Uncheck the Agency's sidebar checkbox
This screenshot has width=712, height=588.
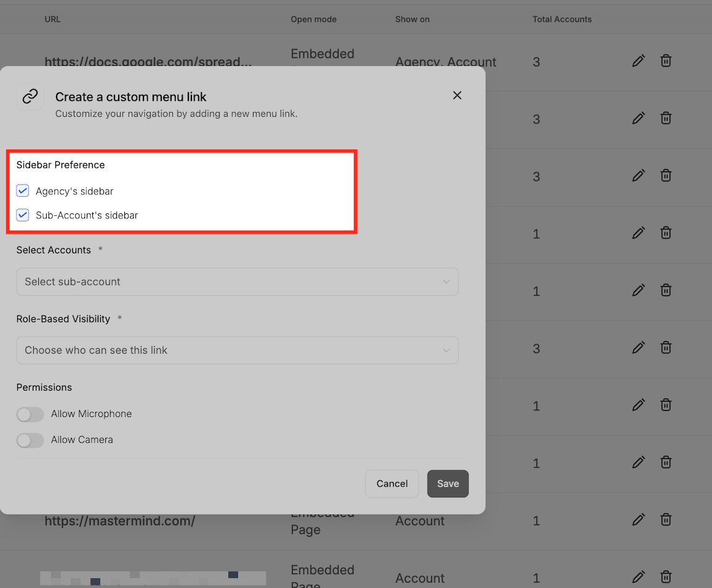tap(23, 191)
